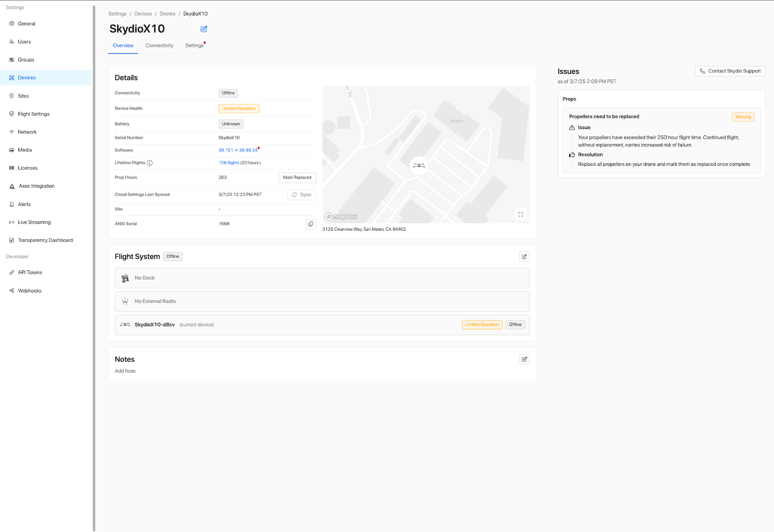The width and height of the screenshot is (774, 532).
Task: Contact Skydio Support
Action: pyautogui.click(x=730, y=71)
